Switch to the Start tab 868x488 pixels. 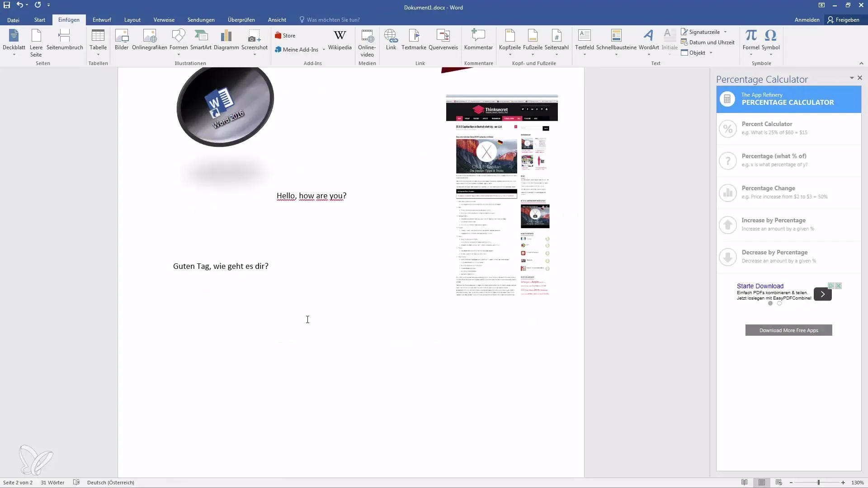click(40, 20)
